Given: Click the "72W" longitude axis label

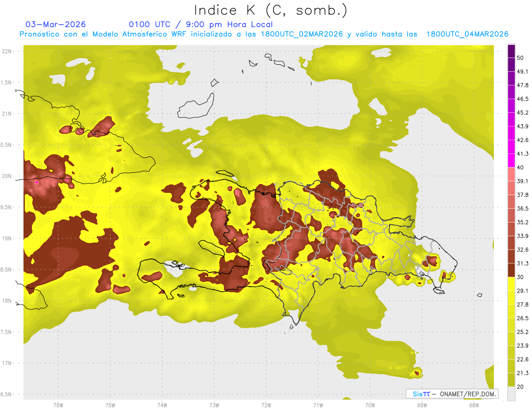Looking at the screenshot, I should [266, 405].
